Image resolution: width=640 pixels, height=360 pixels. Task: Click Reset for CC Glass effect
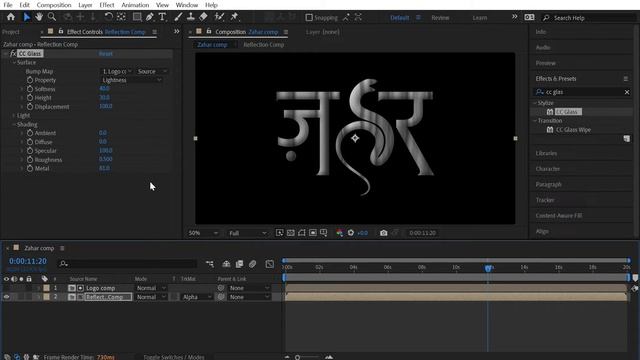[105, 54]
